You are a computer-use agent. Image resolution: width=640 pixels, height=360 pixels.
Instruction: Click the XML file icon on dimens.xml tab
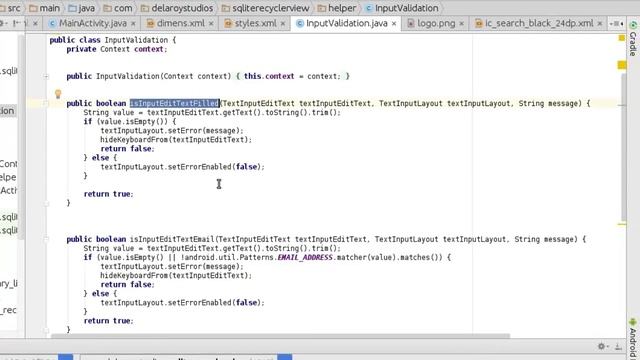(151, 24)
